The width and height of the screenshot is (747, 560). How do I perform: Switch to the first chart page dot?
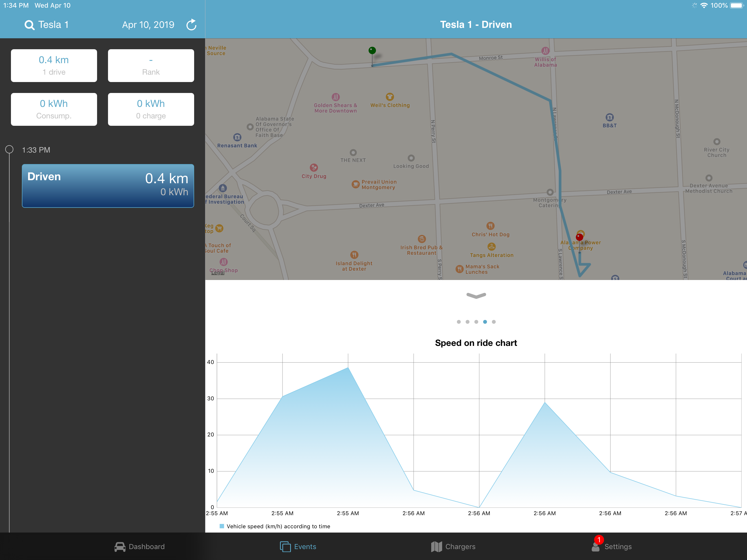click(458, 322)
